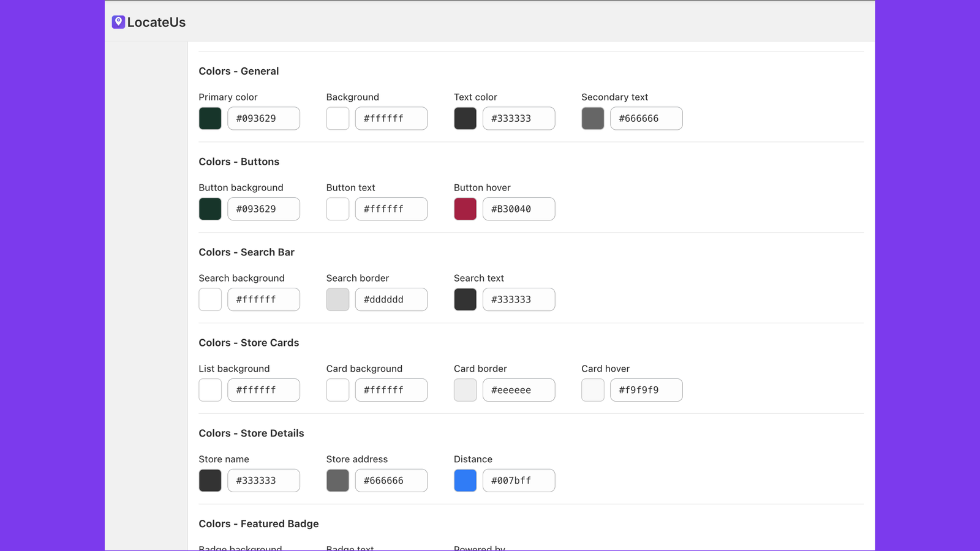
Task: Click the LocateUs location pin logo
Action: pyautogui.click(x=118, y=22)
